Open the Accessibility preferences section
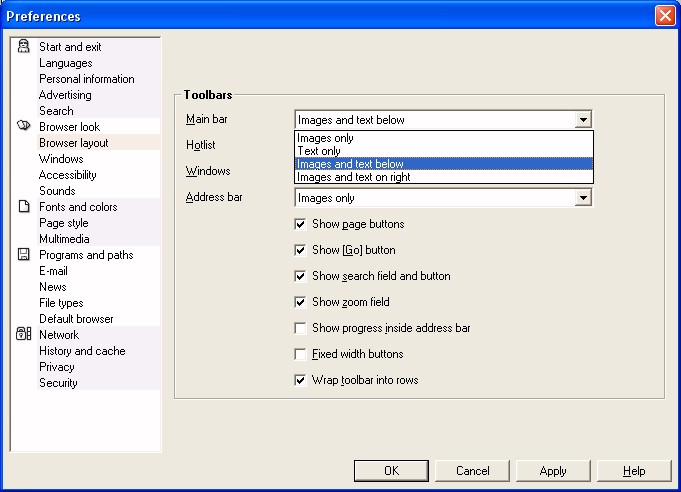This screenshot has width=681, height=492. coord(67,175)
